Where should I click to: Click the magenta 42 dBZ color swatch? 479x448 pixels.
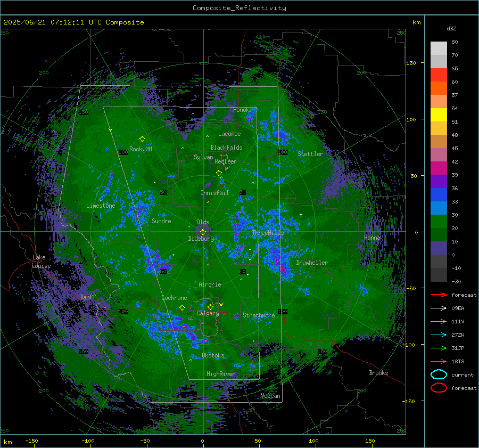[439, 168]
